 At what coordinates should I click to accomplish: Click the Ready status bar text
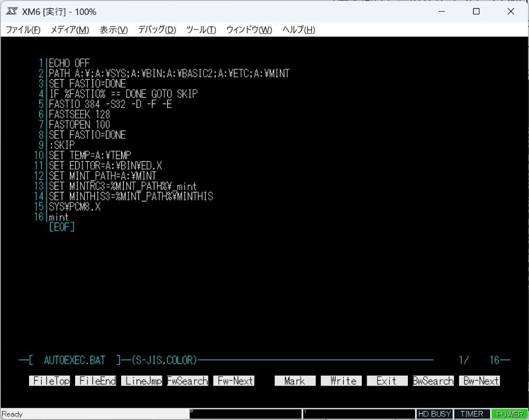coord(13,414)
